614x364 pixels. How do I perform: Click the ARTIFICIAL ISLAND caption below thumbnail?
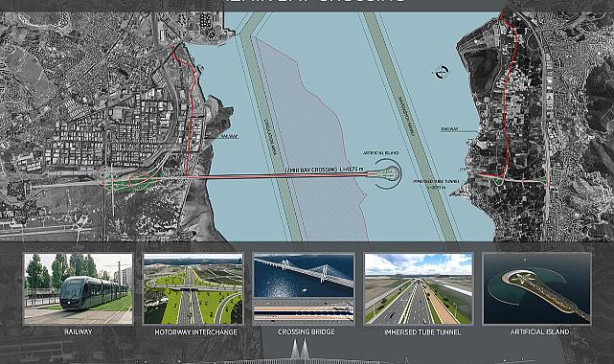pos(539,331)
